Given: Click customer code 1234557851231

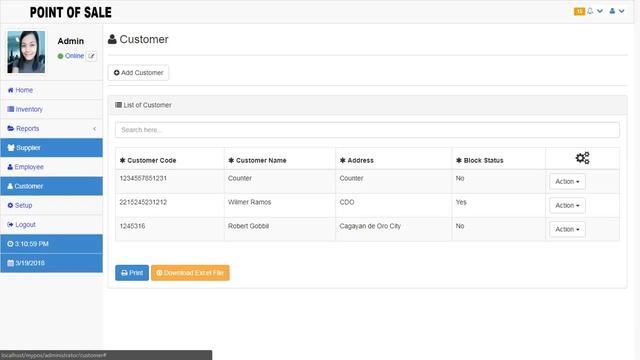Looking at the screenshot, I should tap(143, 178).
